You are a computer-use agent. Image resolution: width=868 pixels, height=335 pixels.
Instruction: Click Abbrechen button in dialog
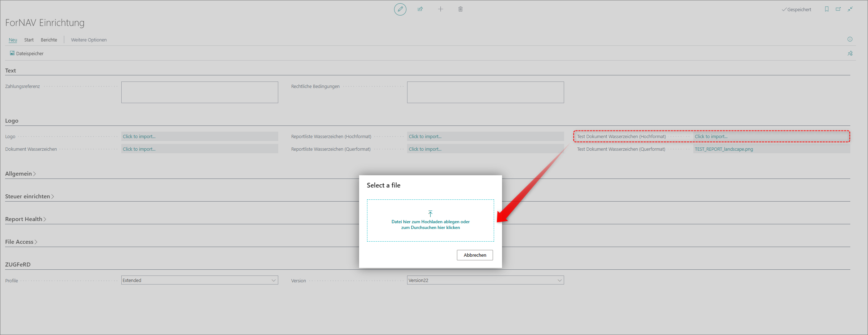[x=475, y=255]
